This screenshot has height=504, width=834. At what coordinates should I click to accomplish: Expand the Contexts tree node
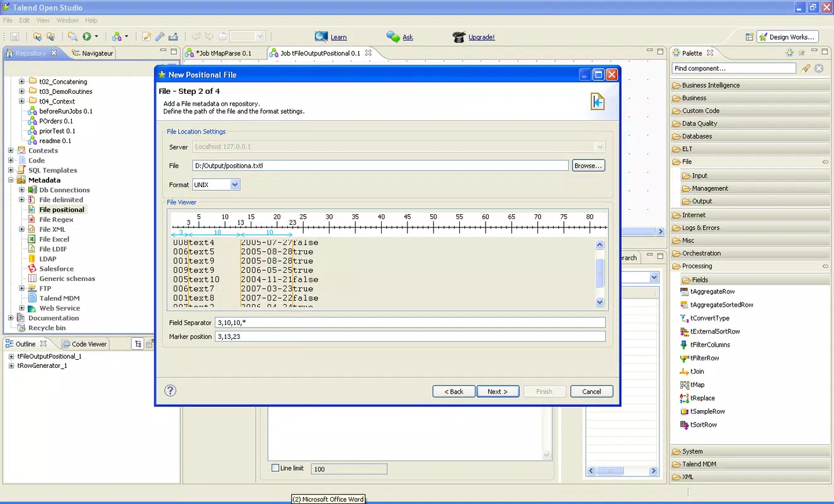(x=11, y=151)
